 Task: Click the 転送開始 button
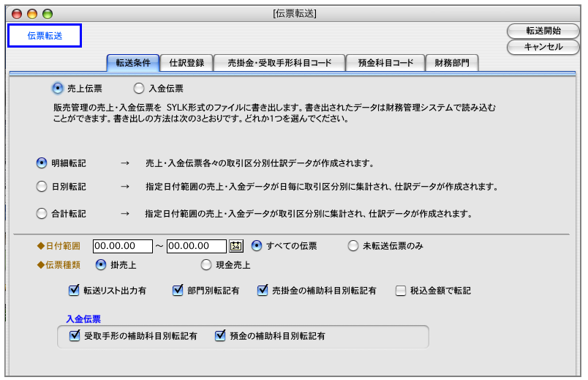(x=543, y=31)
